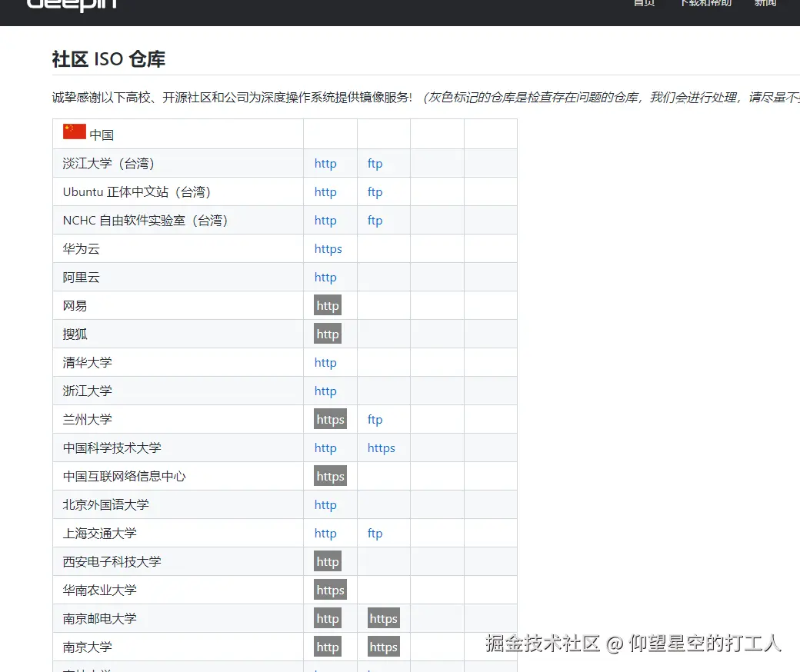Select the 浙江大学 row name
800x672 pixels.
[87, 391]
